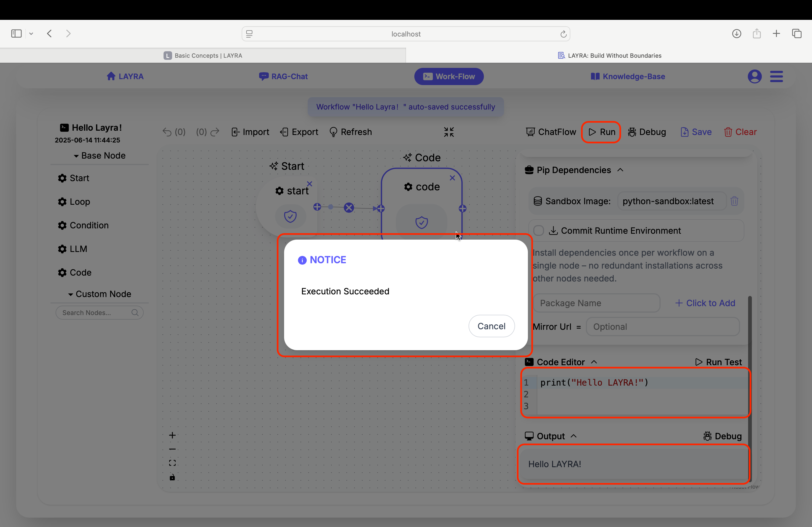Click the shield icon in code node
The image size is (812, 527).
[421, 222]
